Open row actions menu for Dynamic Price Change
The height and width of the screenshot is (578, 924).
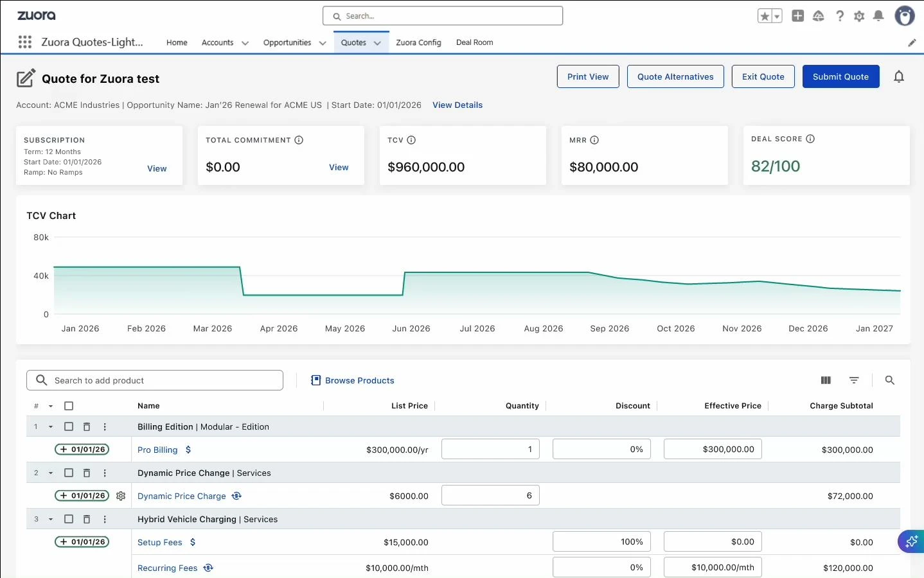[x=105, y=473]
